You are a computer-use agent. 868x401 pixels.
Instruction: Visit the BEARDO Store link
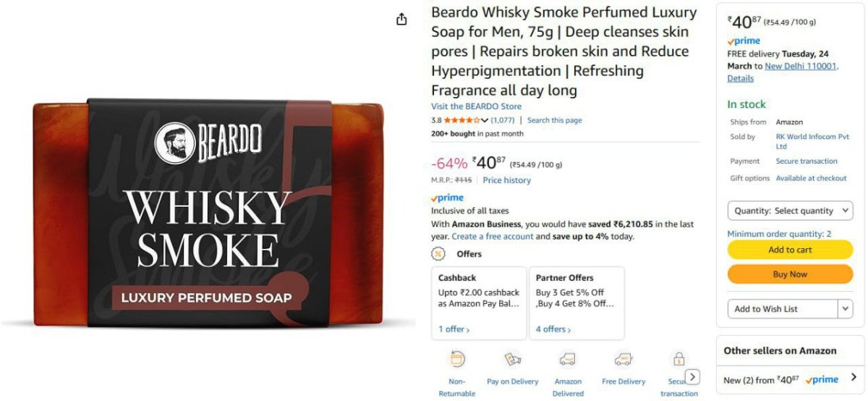pyautogui.click(x=476, y=106)
